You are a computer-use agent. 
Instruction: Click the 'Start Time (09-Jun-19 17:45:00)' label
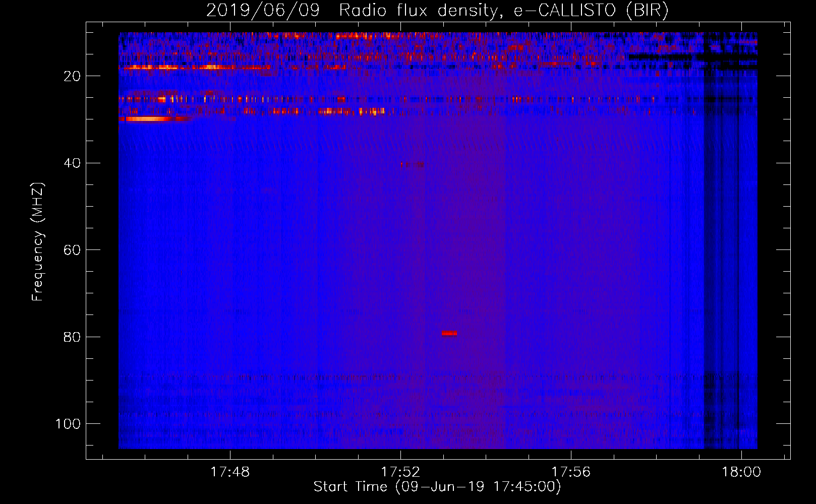(437, 487)
